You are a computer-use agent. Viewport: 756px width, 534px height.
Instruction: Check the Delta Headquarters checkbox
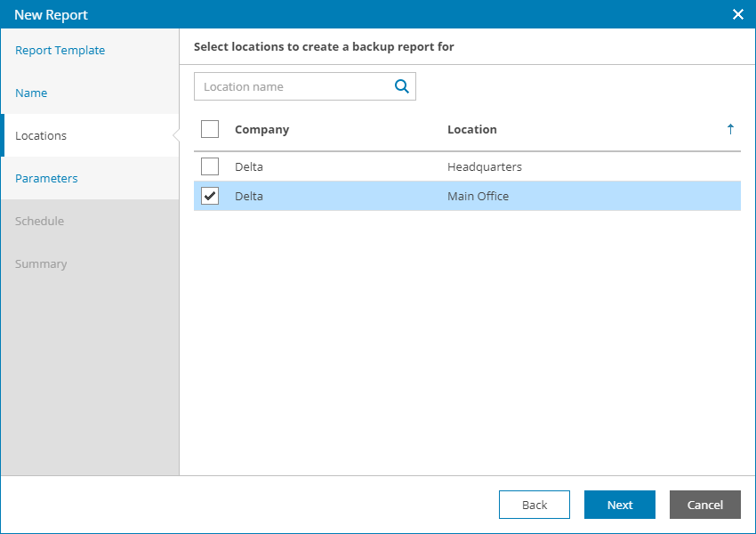[210, 166]
